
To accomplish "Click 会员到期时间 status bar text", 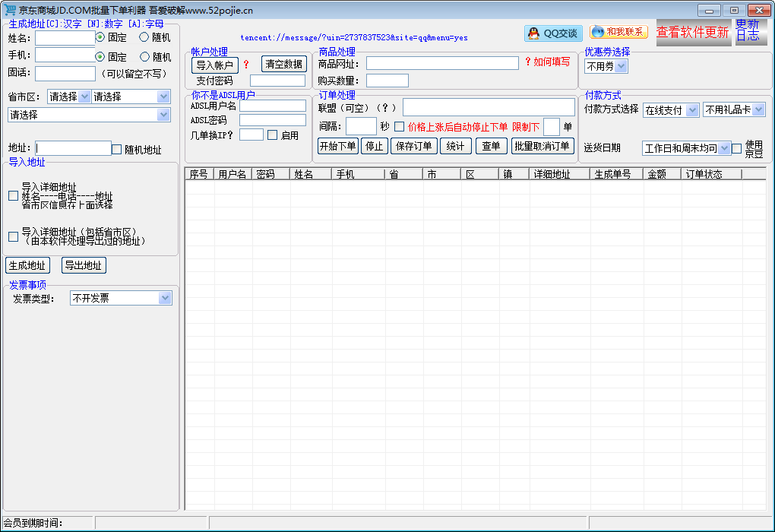I will (33, 523).
